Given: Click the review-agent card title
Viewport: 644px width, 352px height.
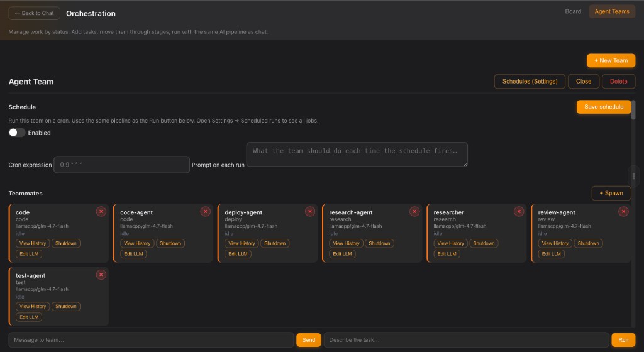Looking at the screenshot, I should pyautogui.click(x=557, y=212).
